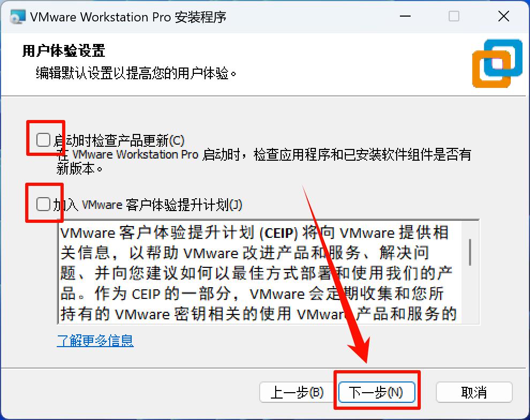This screenshot has height=420, width=530.
Task: Click the 编辑默认设置以提高您的用户体验 subtitle
Action: (137, 73)
